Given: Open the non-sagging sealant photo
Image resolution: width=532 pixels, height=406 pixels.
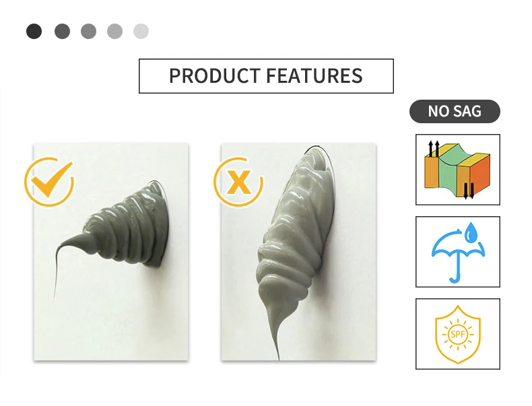Looking at the screenshot, I should point(111,252).
